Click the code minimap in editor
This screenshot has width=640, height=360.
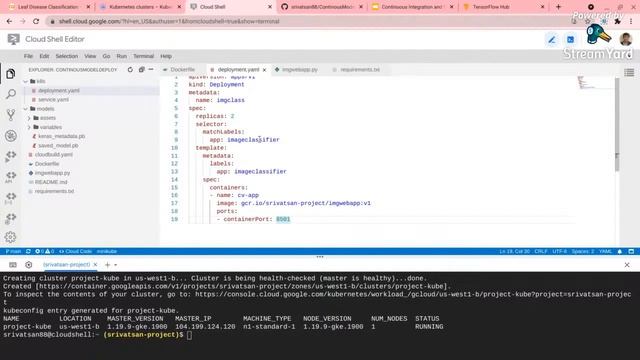click(595, 82)
